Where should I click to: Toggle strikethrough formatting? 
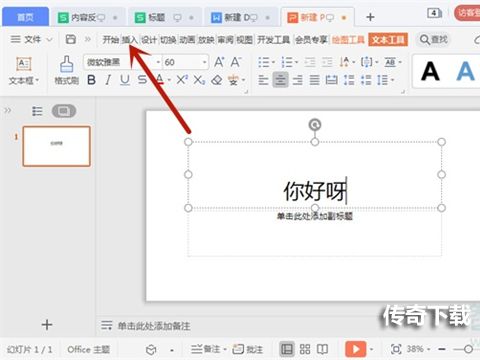pyautogui.click(x=142, y=80)
